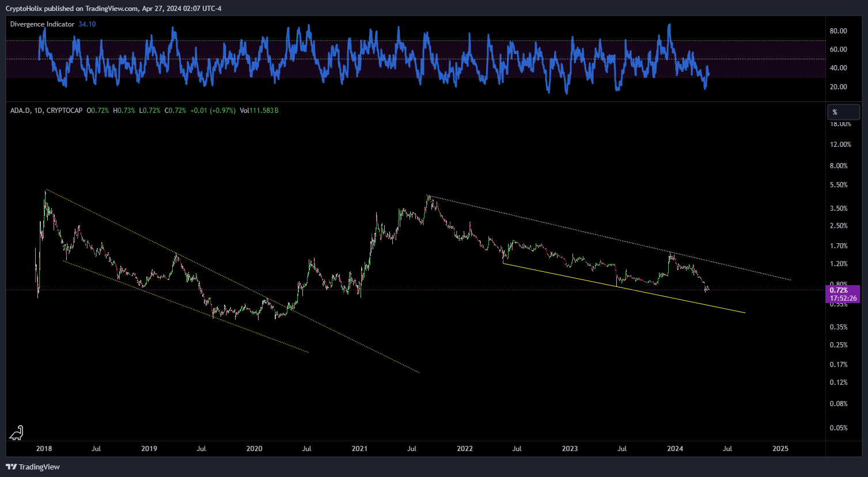
Task: Click the indicator value 34.10
Action: 87,24
